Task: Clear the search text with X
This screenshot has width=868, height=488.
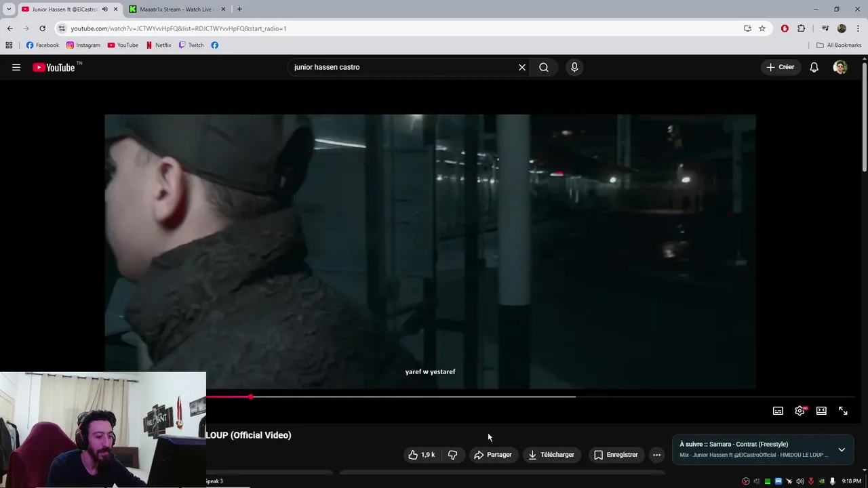Action: 522,67
